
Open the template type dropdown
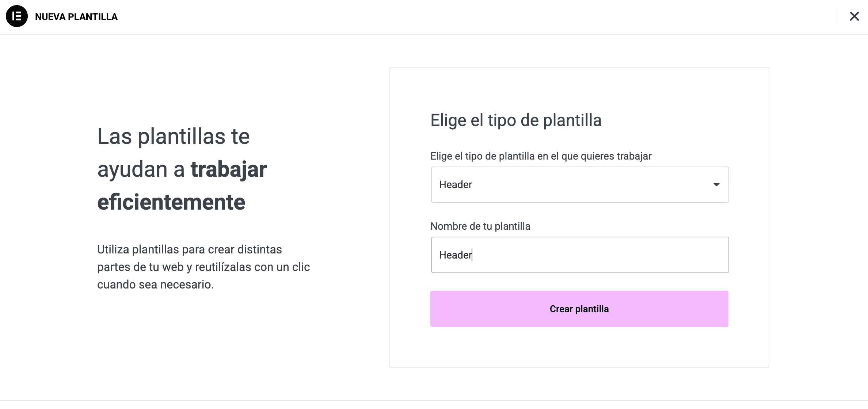579,185
